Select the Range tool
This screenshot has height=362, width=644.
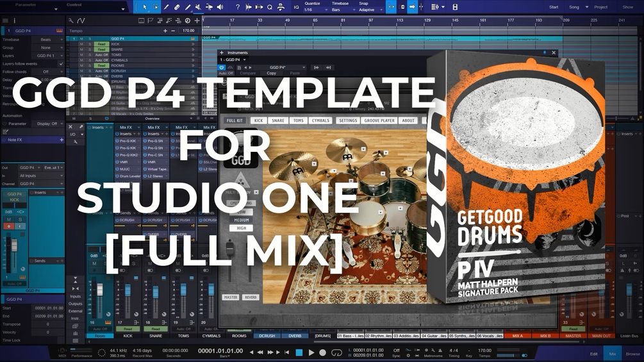tap(156, 7)
